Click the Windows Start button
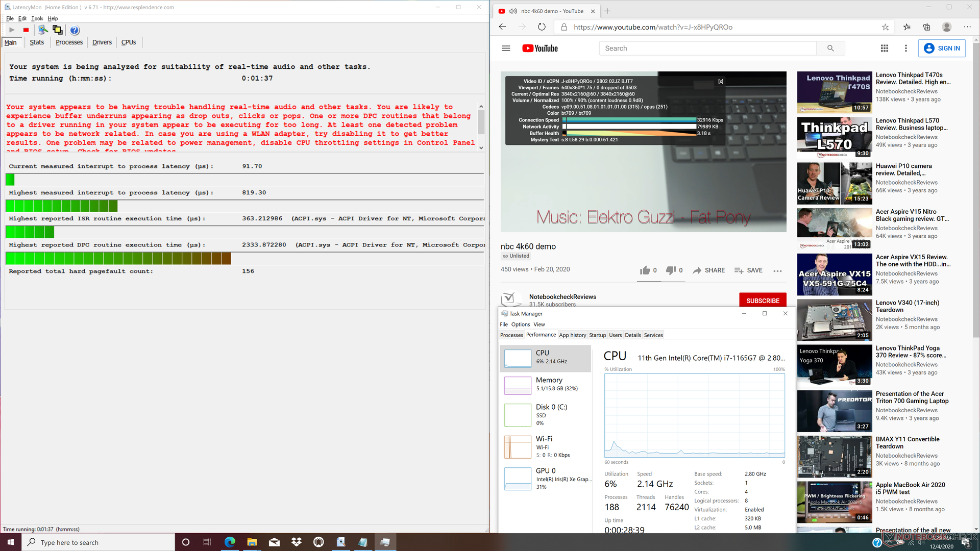 [x=11, y=542]
